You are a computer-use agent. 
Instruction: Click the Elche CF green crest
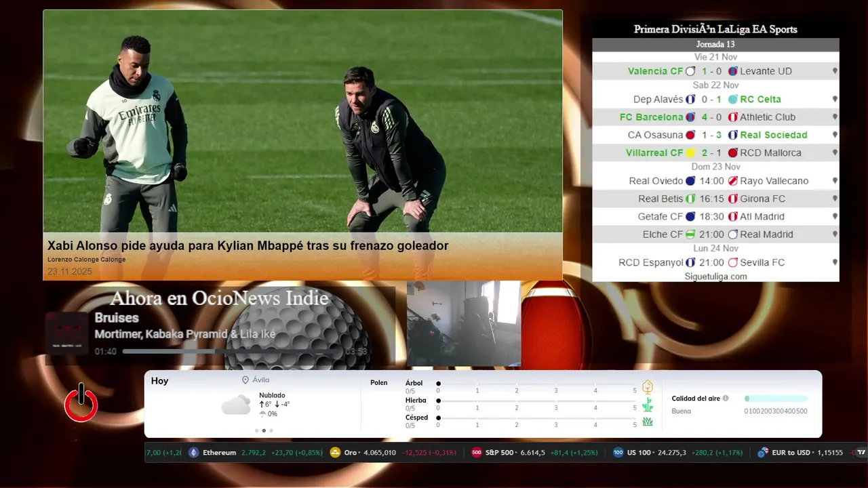click(x=690, y=235)
